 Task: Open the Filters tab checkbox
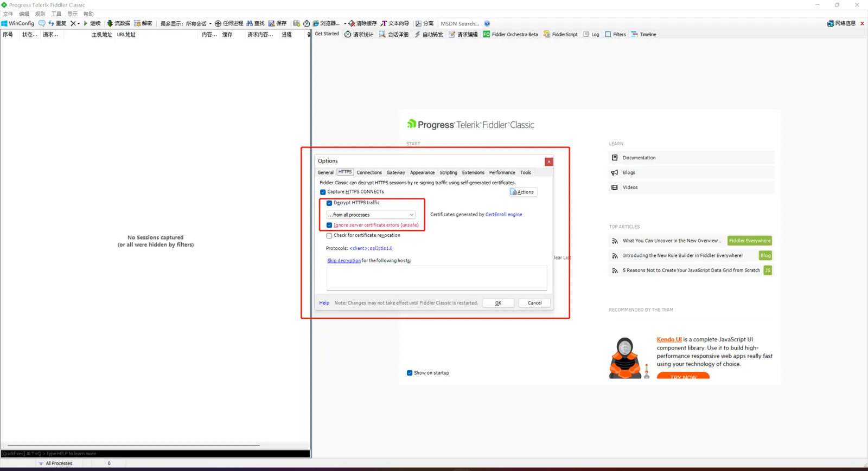coord(608,34)
